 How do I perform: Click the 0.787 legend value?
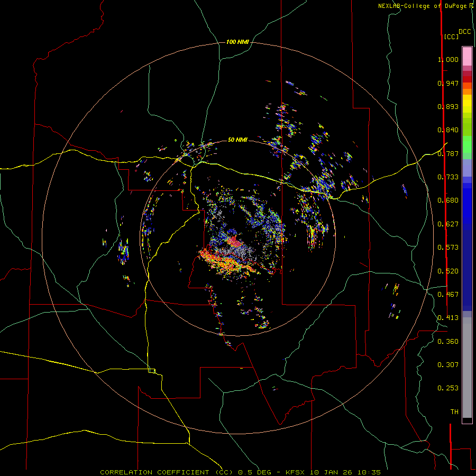coord(448,153)
